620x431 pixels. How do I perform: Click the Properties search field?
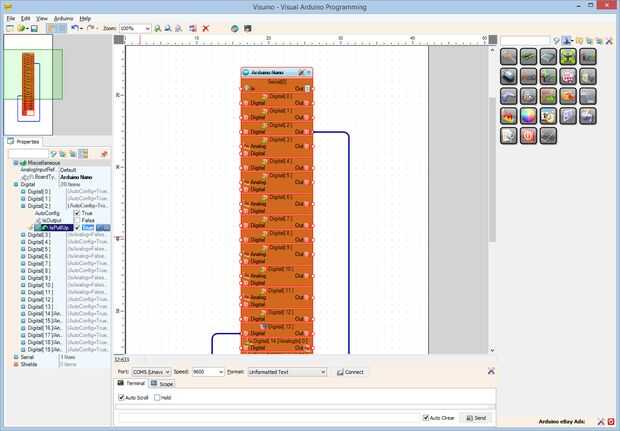(28, 154)
